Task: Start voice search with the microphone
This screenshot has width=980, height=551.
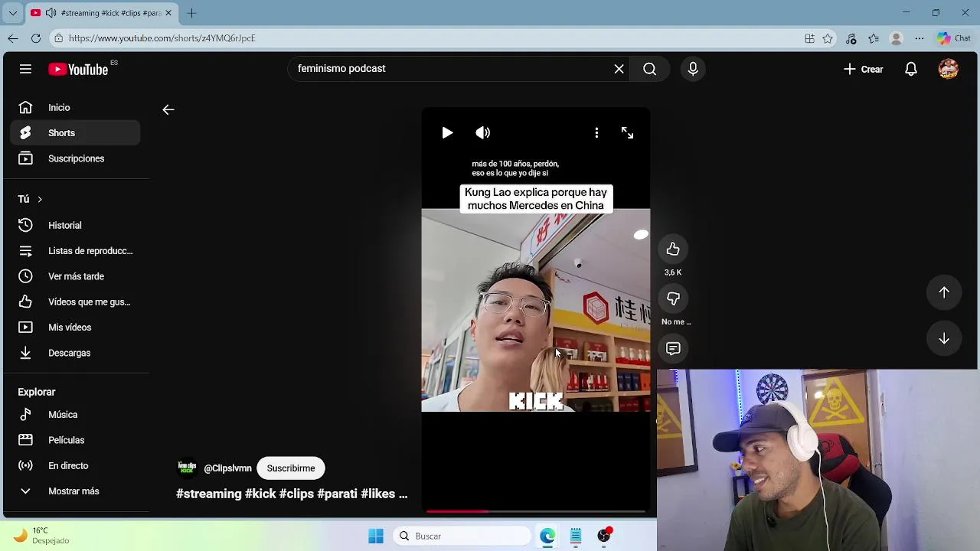Action: (693, 69)
